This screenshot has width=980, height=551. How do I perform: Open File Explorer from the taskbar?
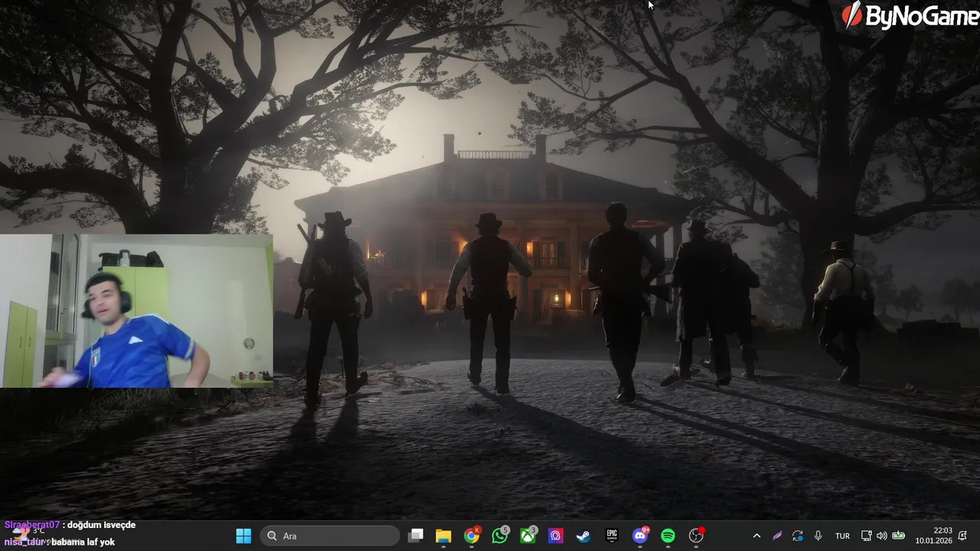(x=443, y=536)
